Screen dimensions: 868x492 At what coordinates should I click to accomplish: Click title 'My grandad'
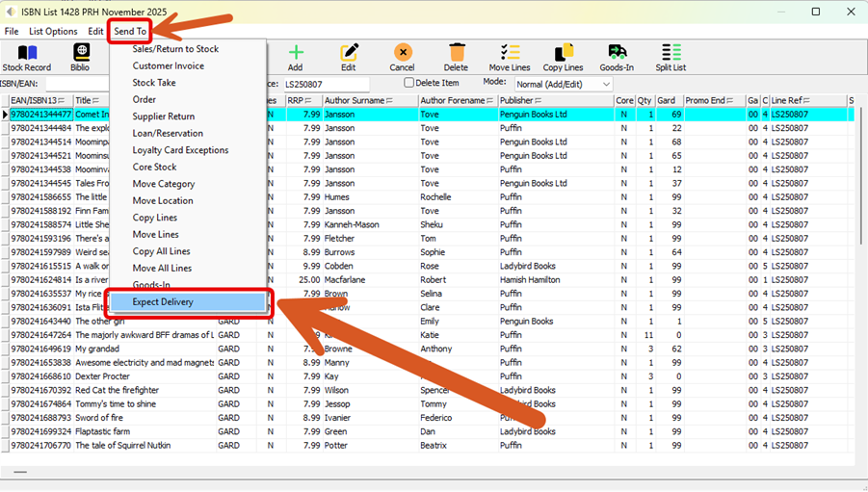(97, 350)
